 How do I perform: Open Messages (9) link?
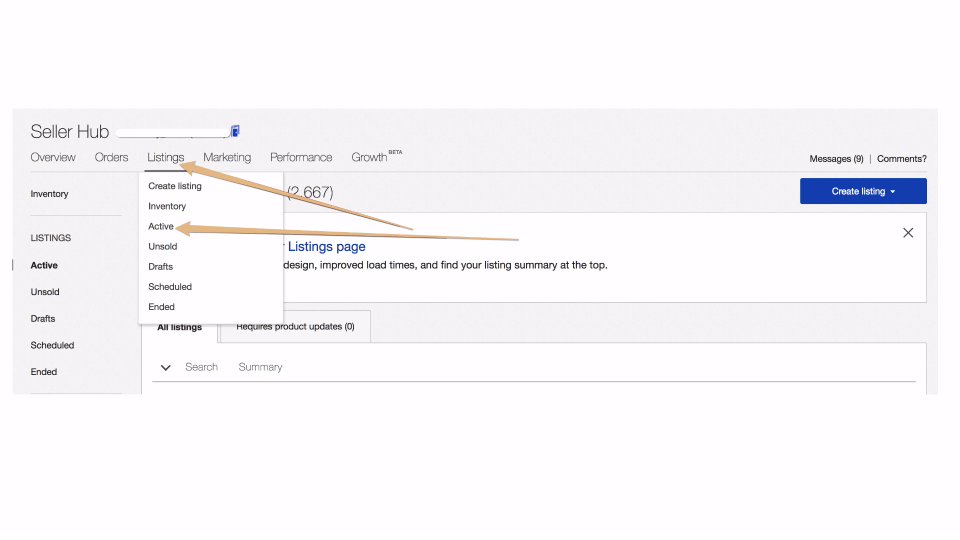tap(836, 159)
